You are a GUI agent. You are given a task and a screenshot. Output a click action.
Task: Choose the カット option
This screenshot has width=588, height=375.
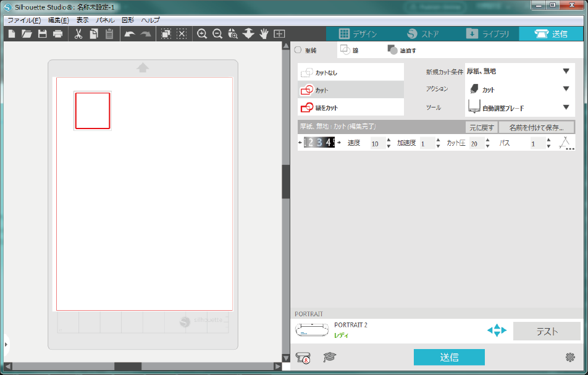point(351,90)
